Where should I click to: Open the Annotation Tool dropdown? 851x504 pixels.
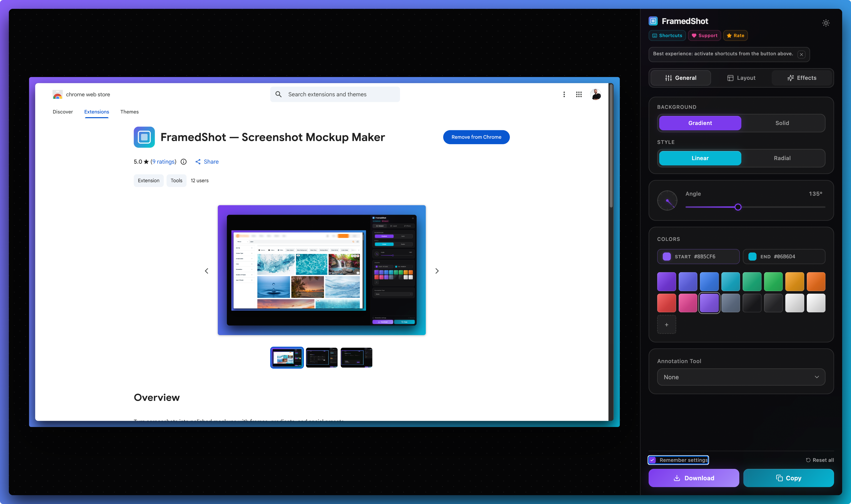click(x=741, y=377)
